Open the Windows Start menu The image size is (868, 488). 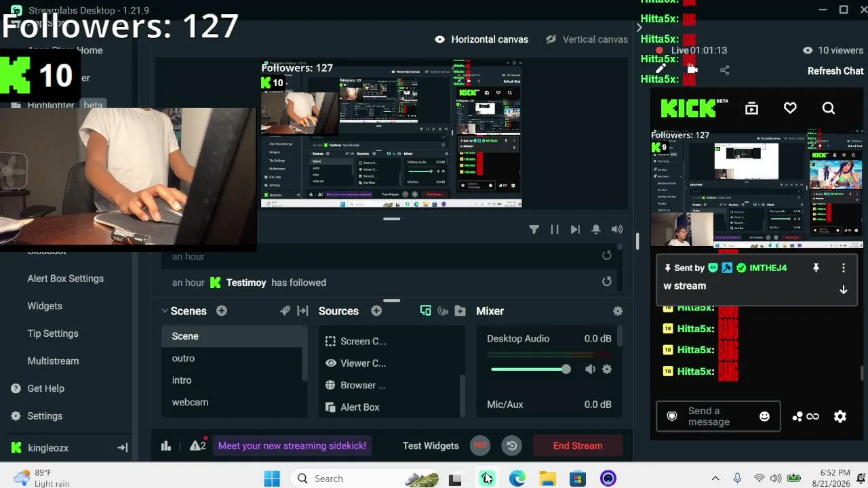272,479
